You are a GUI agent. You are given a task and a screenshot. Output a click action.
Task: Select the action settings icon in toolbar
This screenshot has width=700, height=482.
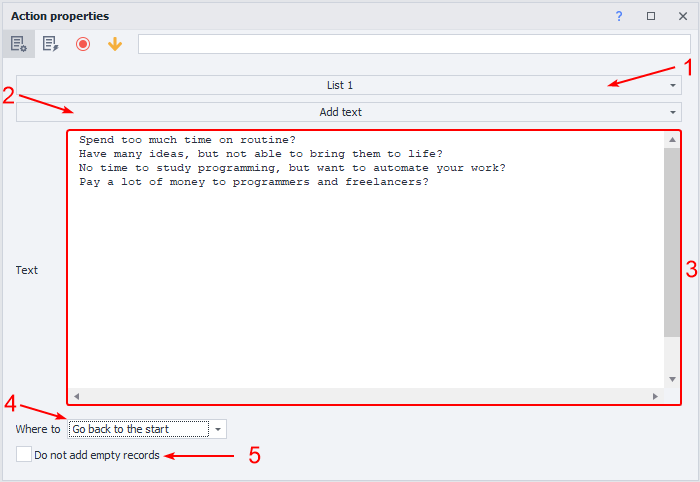tap(19, 44)
